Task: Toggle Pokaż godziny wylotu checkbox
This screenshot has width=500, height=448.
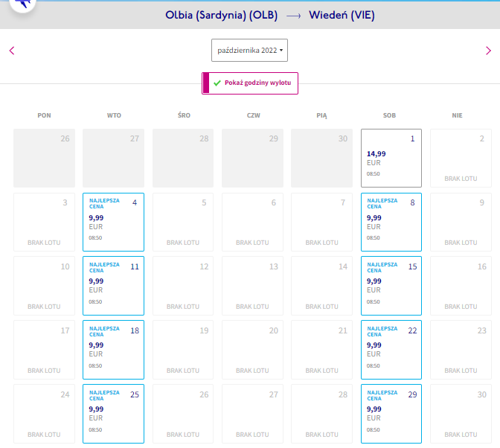Action: pos(250,83)
